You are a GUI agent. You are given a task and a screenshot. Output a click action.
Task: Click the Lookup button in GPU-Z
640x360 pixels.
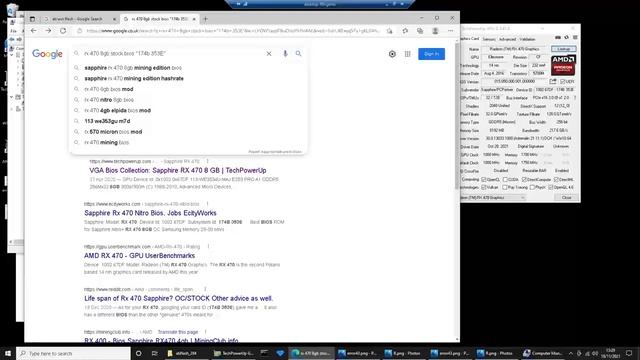(564, 49)
